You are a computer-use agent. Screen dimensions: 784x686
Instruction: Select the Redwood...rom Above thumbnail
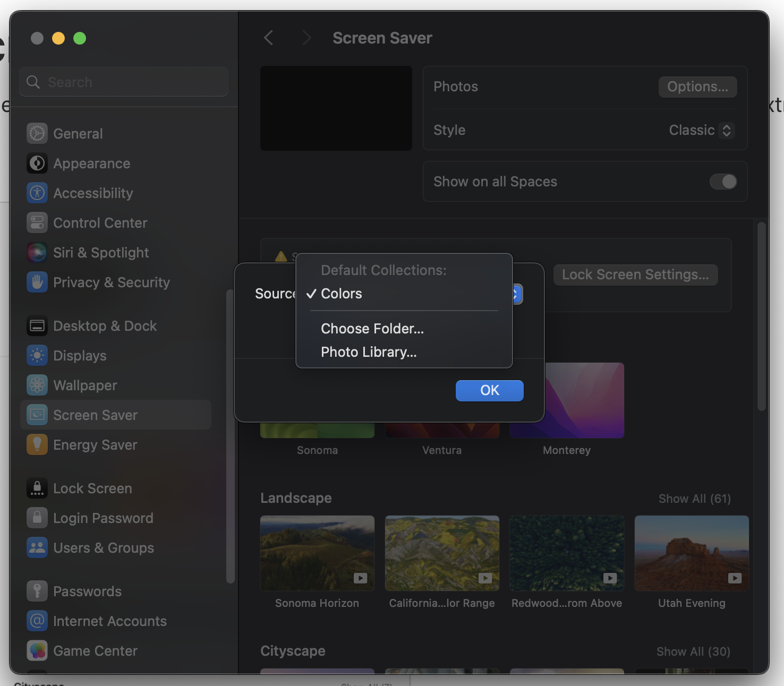click(x=567, y=553)
